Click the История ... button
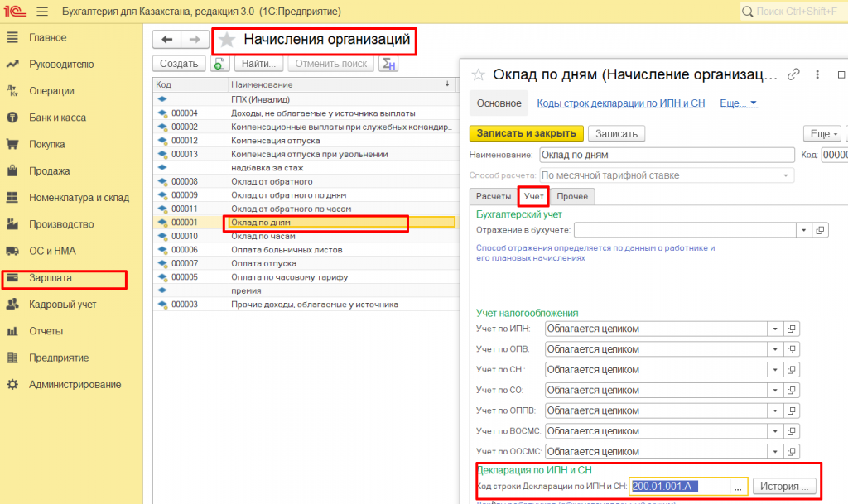Screen dimensions: 848x504 pyautogui.click(x=783, y=486)
